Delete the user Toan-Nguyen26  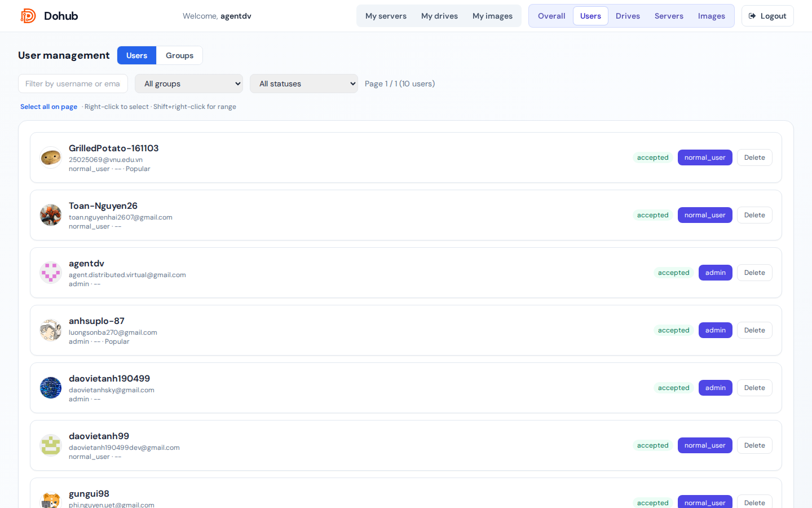(754, 215)
